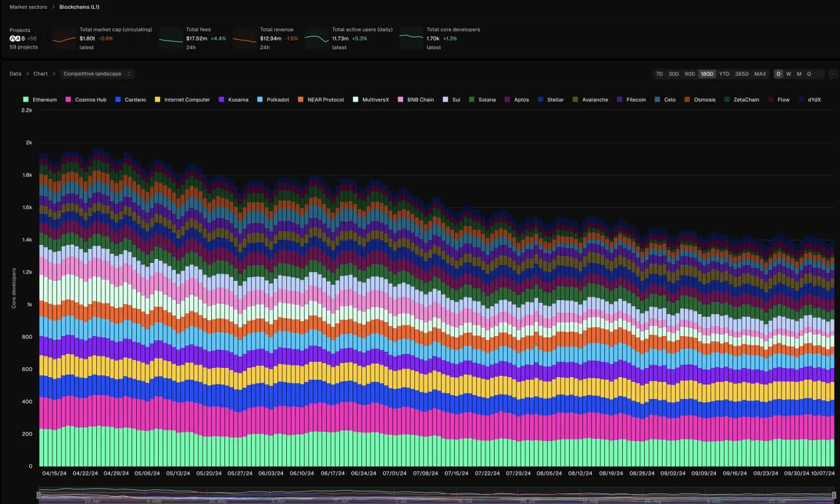Set granularity to quarterly (Q)
This screenshot has width=840, height=504.
pos(809,74)
